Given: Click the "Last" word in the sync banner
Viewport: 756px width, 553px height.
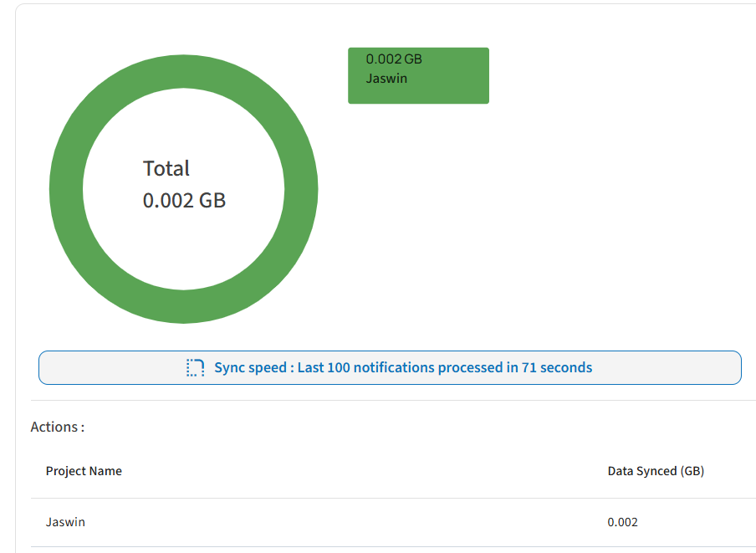Looking at the screenshot, I should pyautogui.click(x=310, y=368).
